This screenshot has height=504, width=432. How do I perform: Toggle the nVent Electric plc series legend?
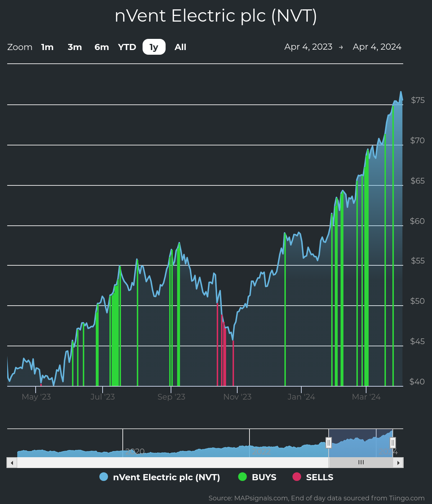pyautogui.click(x=166, y=477)
